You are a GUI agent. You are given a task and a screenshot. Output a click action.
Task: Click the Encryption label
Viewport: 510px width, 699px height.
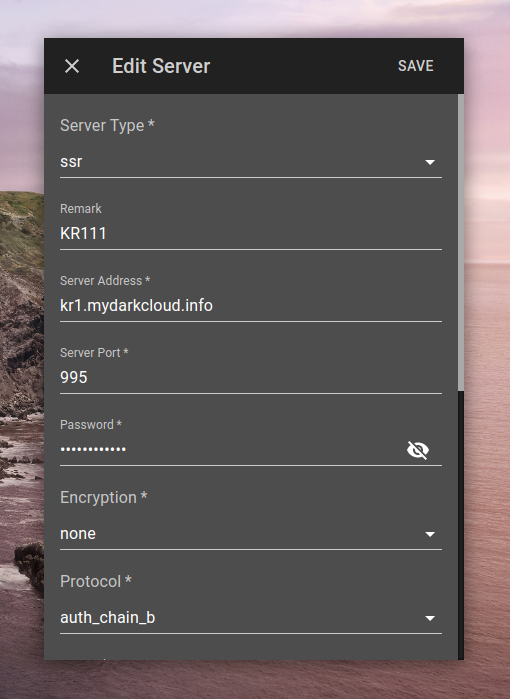click(103, 498)
